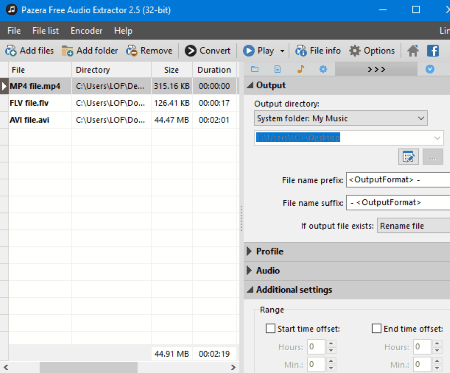
Task: Click the File name prefix input field
Action: 398,180
